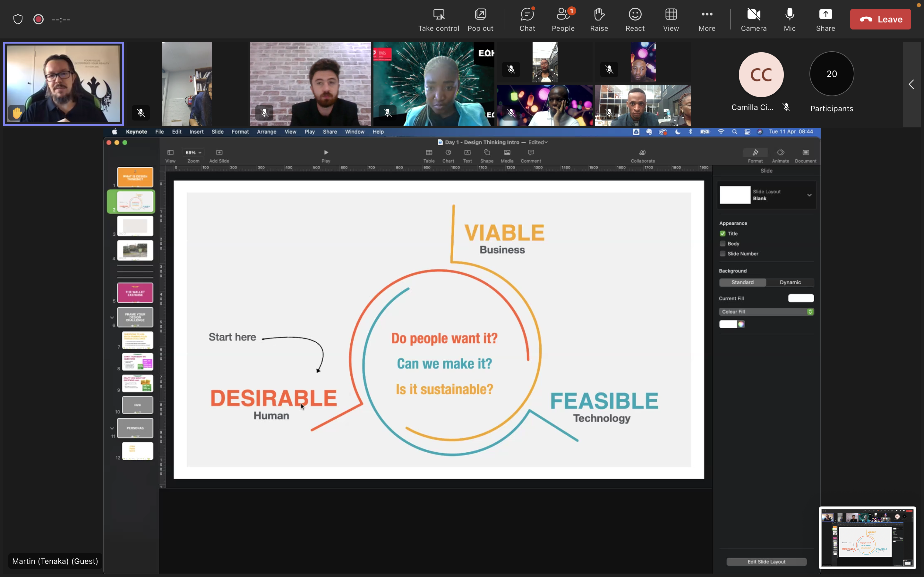Viewport: 924px width, 577px height.
Task: Click the Current Fill white swatch
Action: point(801,298)
